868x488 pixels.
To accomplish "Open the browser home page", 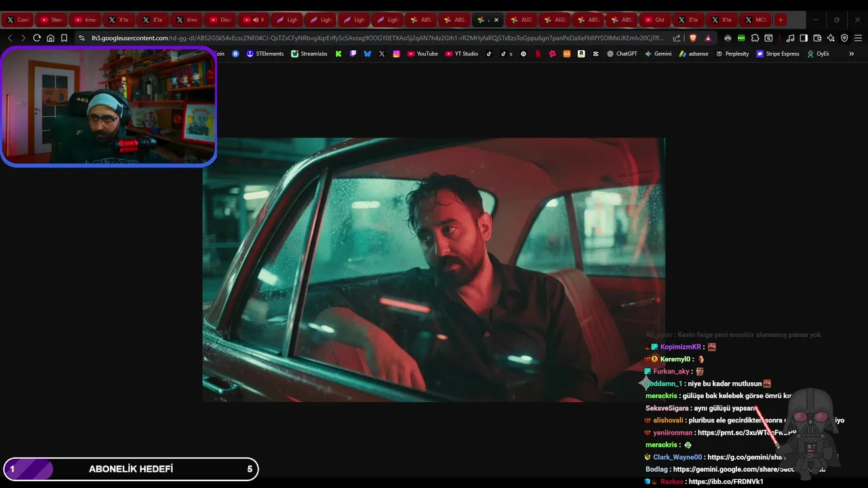I will (50, 38).
